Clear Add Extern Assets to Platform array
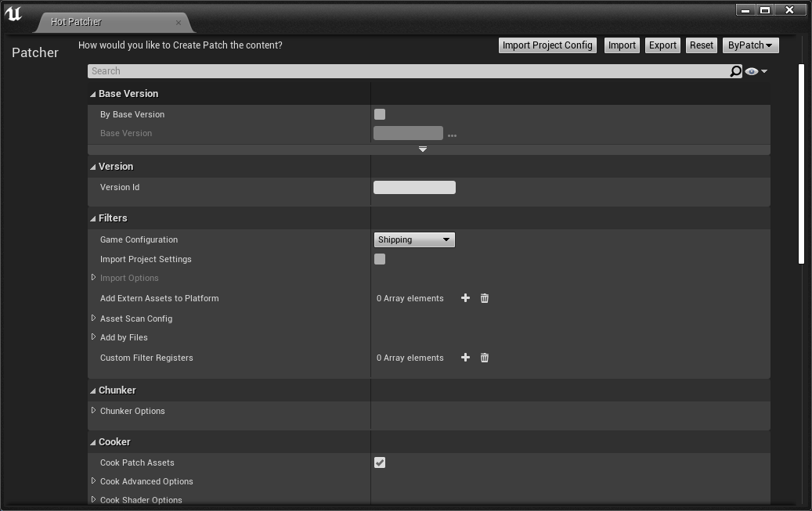The height and width of the screenshot is (511, 812). click(x=485, y=298)
